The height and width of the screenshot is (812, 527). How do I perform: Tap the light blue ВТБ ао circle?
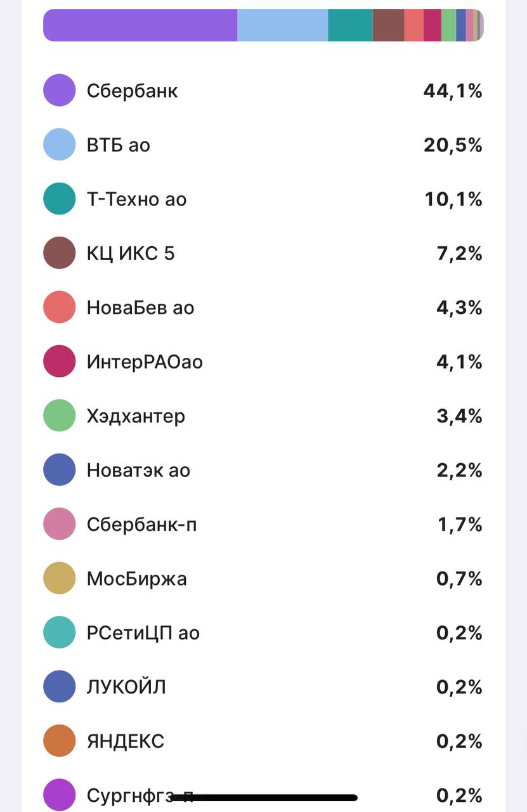(x=60, y=145)
